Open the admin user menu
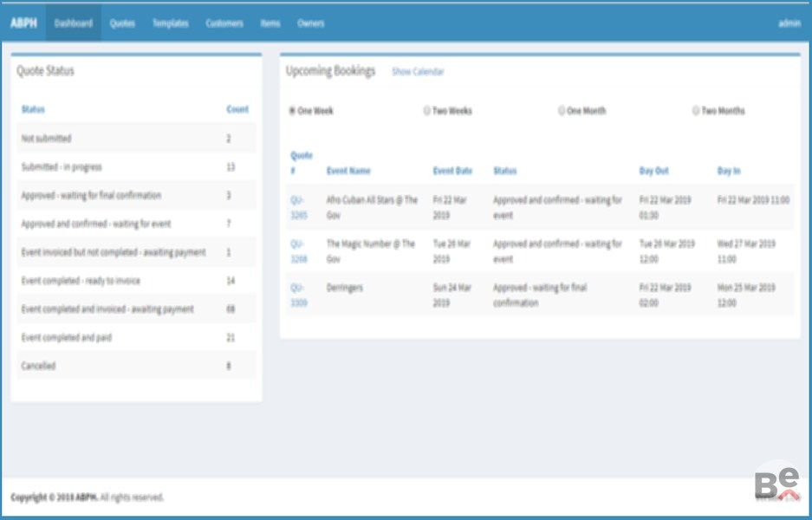Image resolution: width=812 pixels, height=520 pixels. [789, 23]
